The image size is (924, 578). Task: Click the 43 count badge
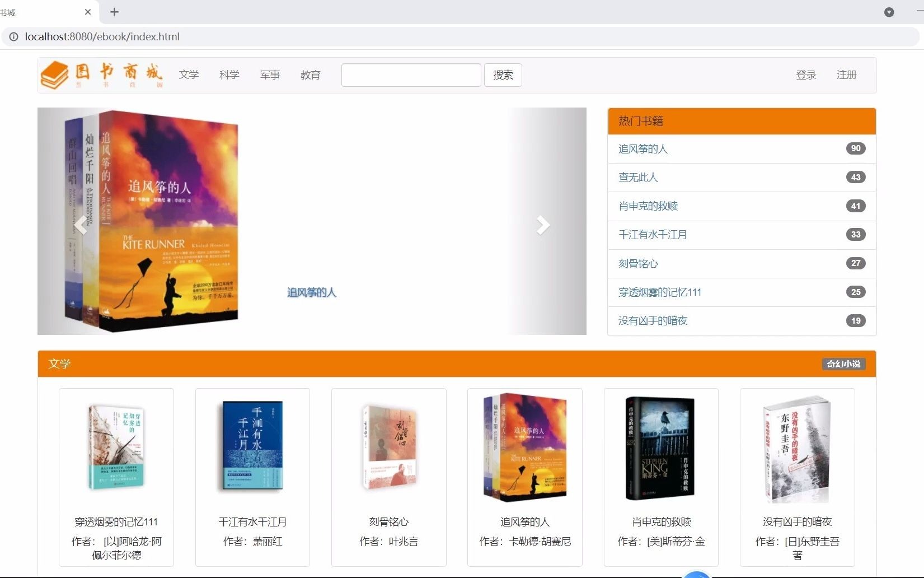tap(856, 177)
